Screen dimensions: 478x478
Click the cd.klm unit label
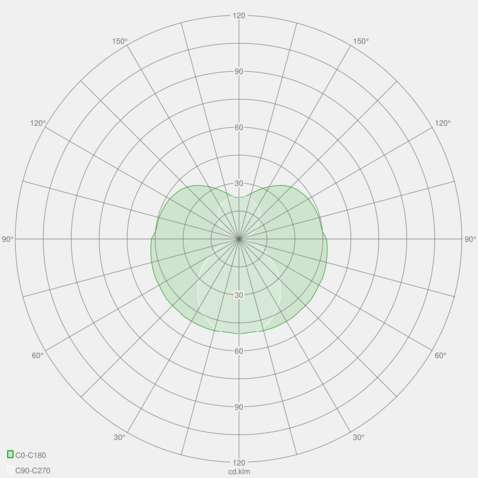239,471
